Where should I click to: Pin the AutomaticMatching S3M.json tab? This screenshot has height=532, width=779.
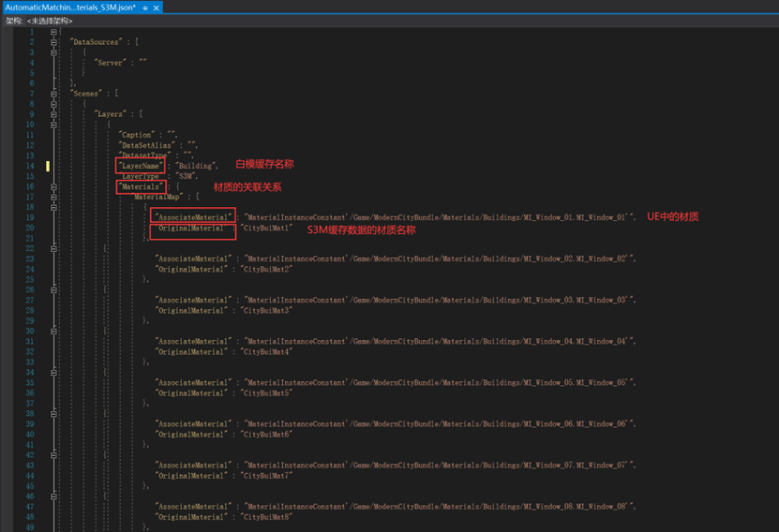tap(145, 7)
